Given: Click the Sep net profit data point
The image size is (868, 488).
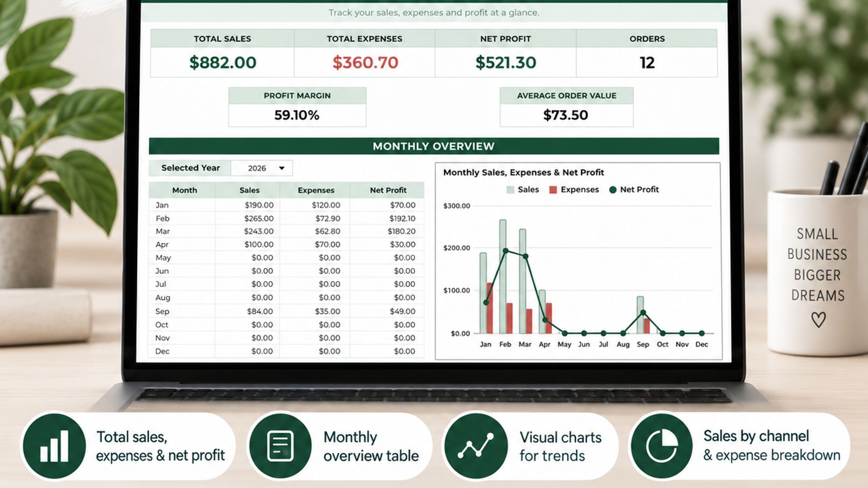Looking at the screenshot, I should coord(643,313).
